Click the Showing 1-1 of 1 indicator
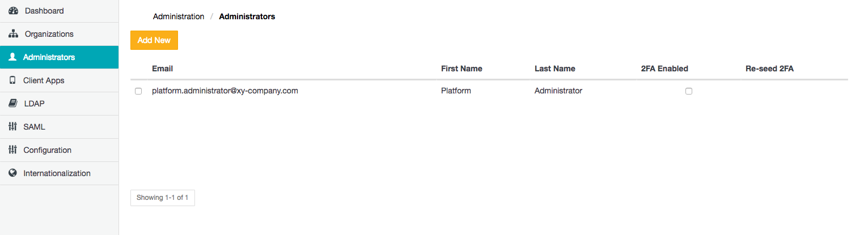Image resolution: width=868 pixels, height=235 pixels. coord(163,198)
